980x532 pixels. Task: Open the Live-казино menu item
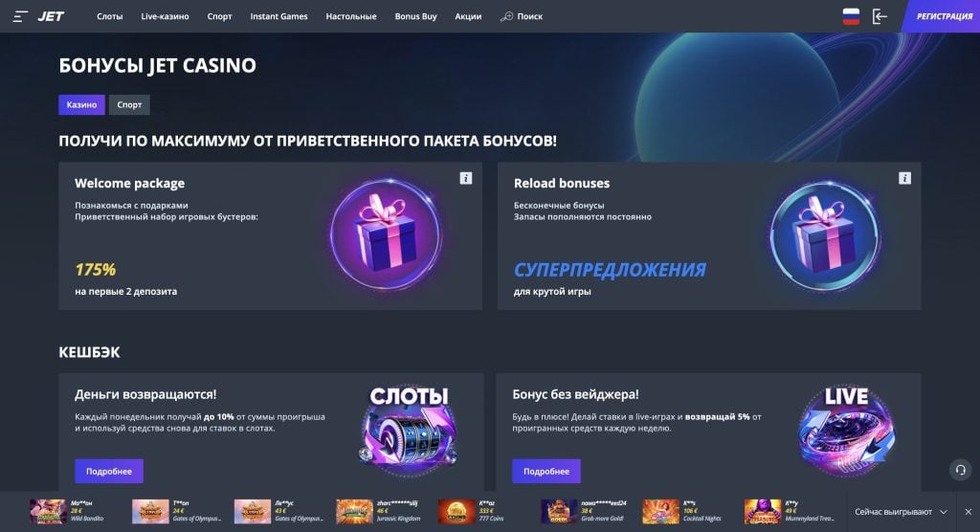click(165, 16)
